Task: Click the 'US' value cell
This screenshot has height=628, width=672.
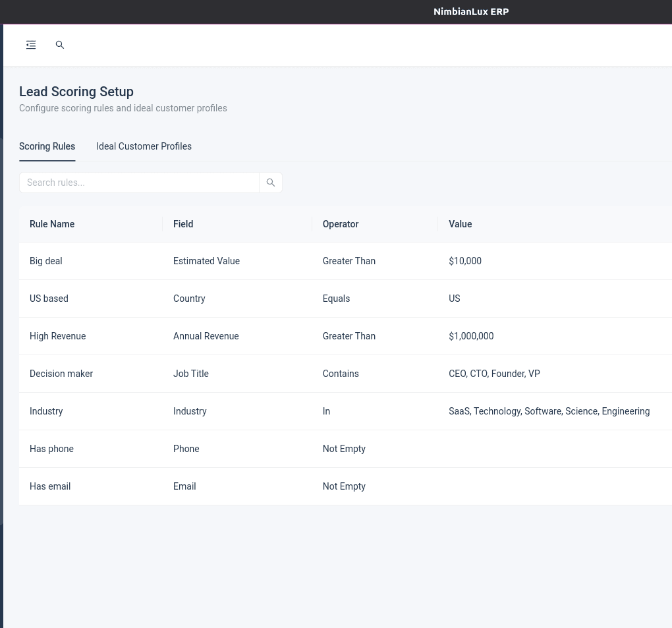Action: (x=455, y=299)
